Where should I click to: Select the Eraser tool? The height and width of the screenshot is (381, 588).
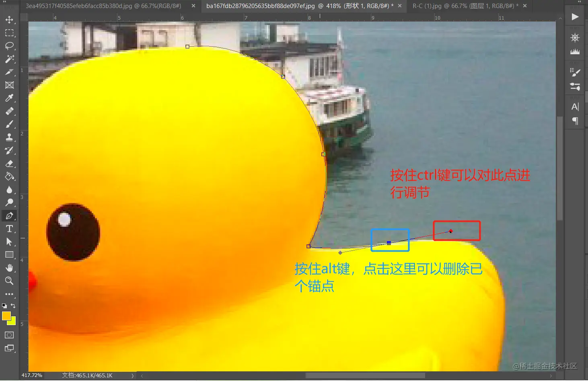[10, 164]
